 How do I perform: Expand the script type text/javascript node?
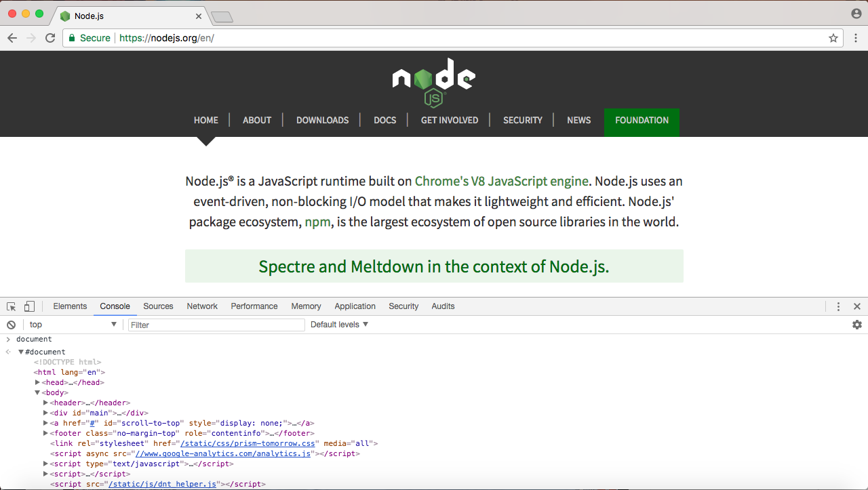pos(46,464)
